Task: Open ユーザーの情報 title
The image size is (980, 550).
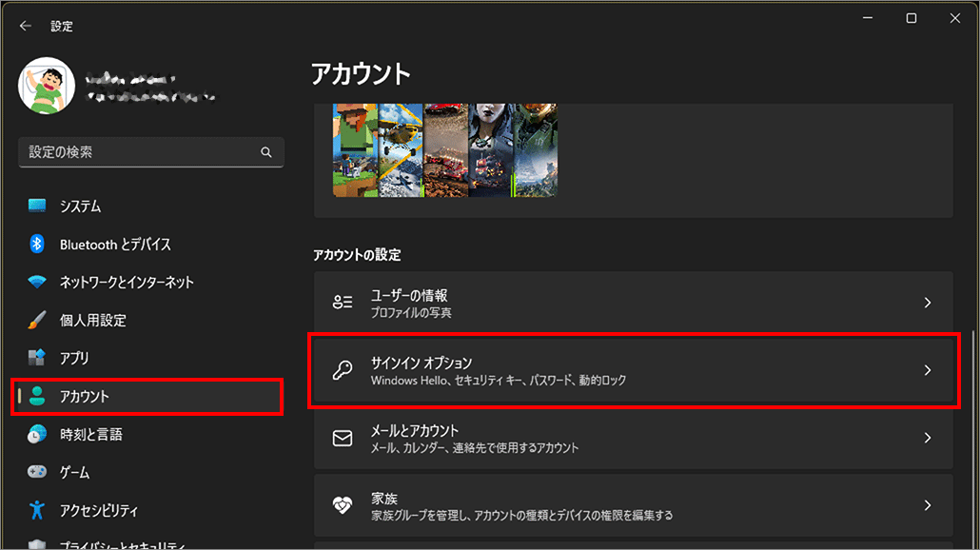Action: (x=409, y=296)
